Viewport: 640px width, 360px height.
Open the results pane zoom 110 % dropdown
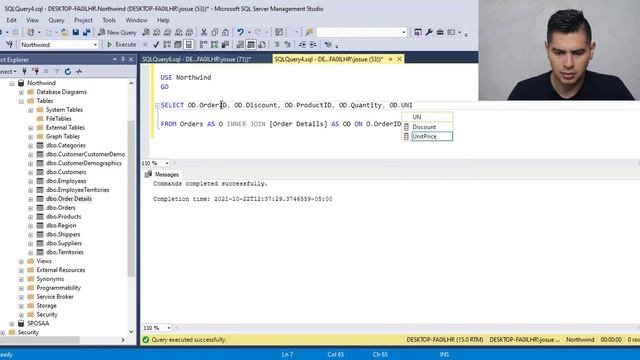169,328
